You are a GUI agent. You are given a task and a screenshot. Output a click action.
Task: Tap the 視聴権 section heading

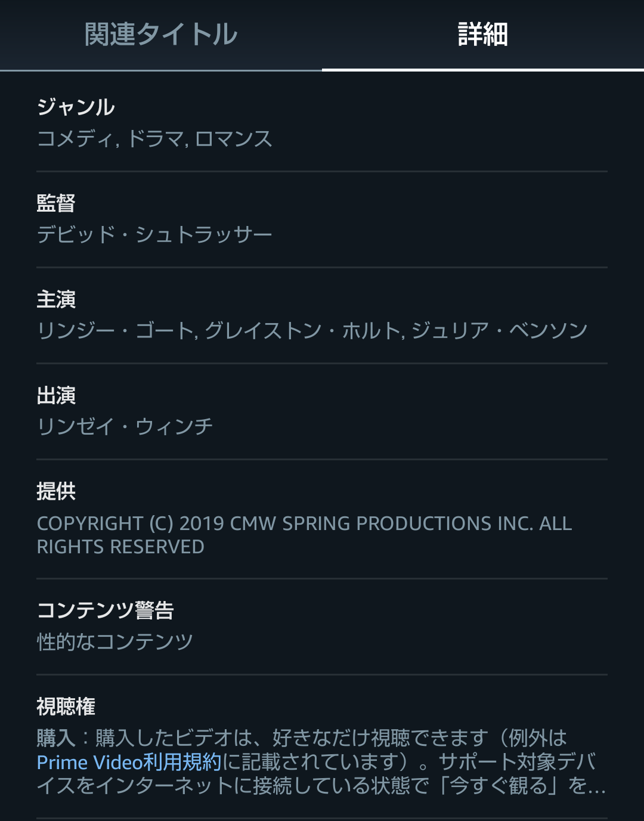point(66,707)
